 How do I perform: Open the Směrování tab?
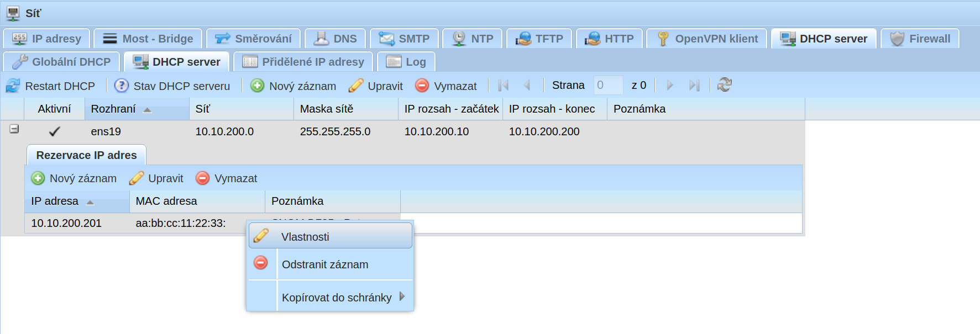[x=253, y=39]
